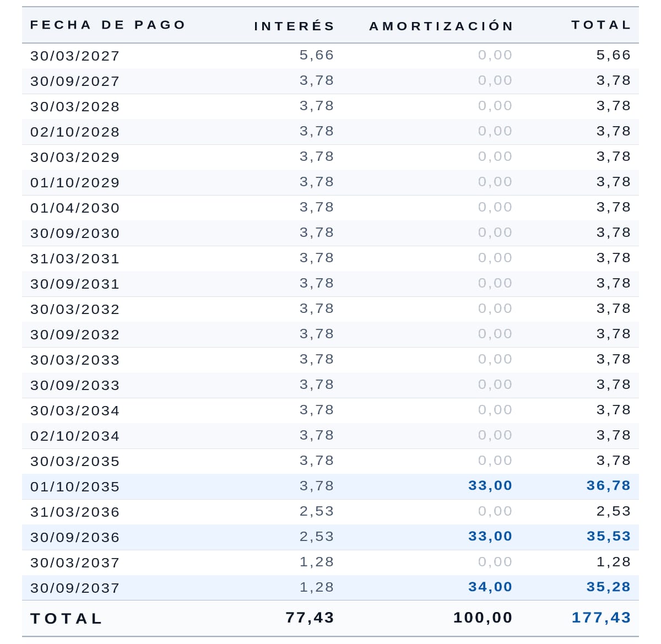The width and height of the screenshot is (661, 644).
Task: Select the date 01/10/2029
Action: [x=75, y=182]
